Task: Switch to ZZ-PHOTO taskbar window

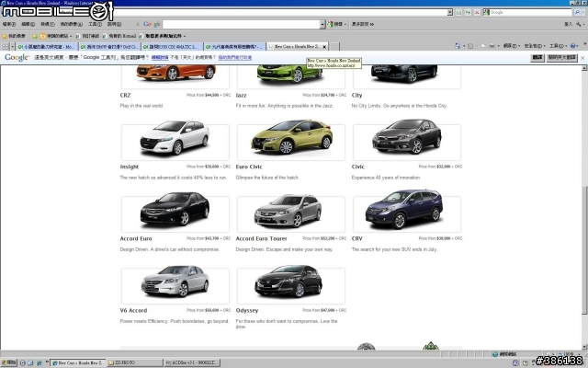Action: coord(135,362)
